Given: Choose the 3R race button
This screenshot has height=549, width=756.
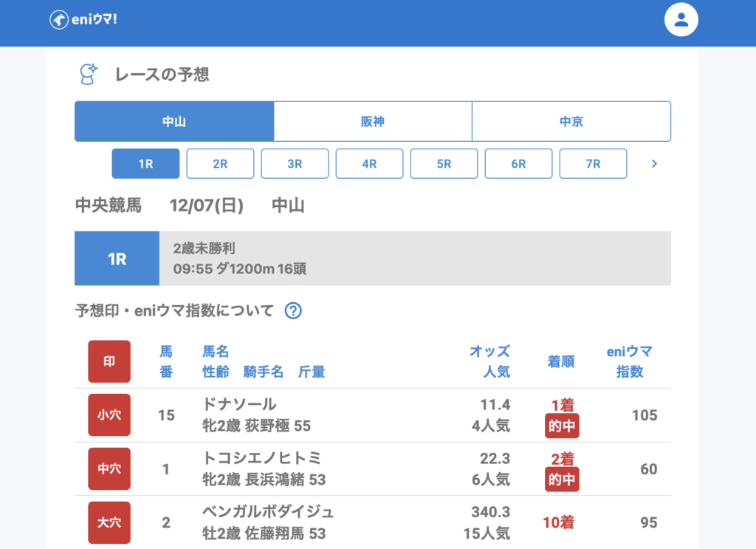Looking at the screenshot, I should coord(295,164).
